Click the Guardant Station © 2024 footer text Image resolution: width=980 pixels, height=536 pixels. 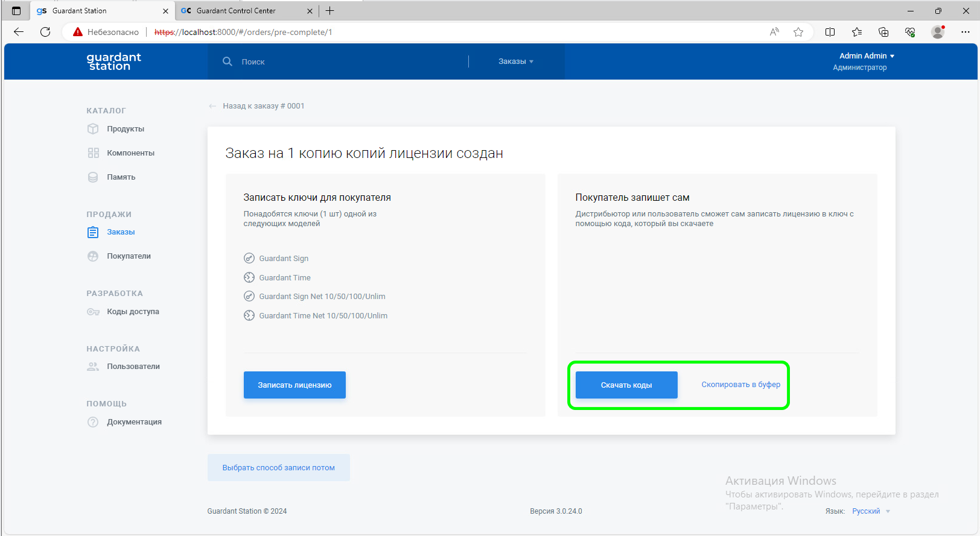click(247, 511)
